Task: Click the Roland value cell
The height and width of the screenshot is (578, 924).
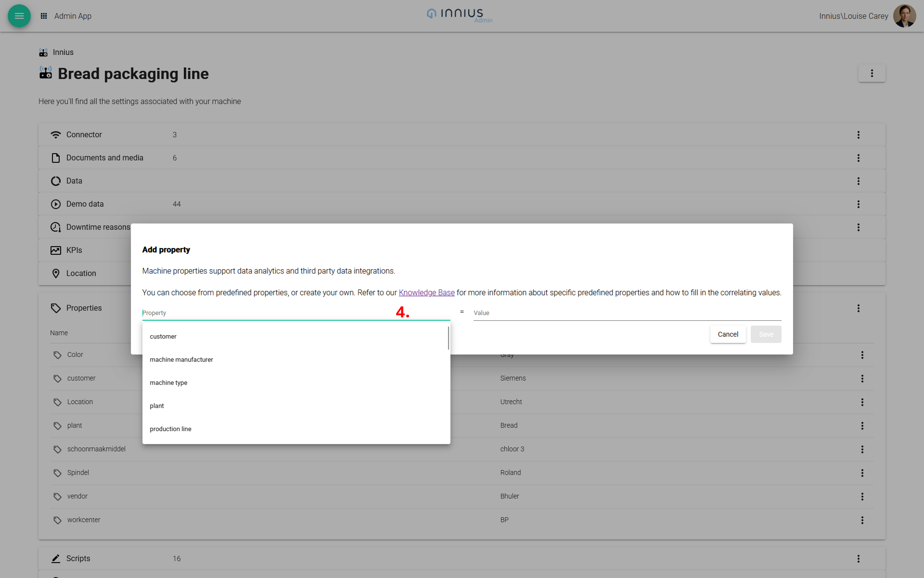Action: pyautogui.click(x=511, y=472)
